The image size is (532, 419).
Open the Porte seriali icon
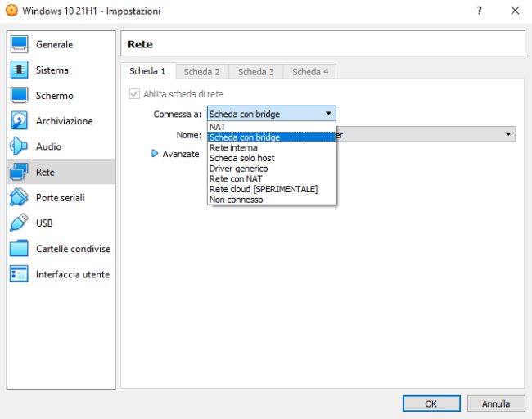pos(19,197)
